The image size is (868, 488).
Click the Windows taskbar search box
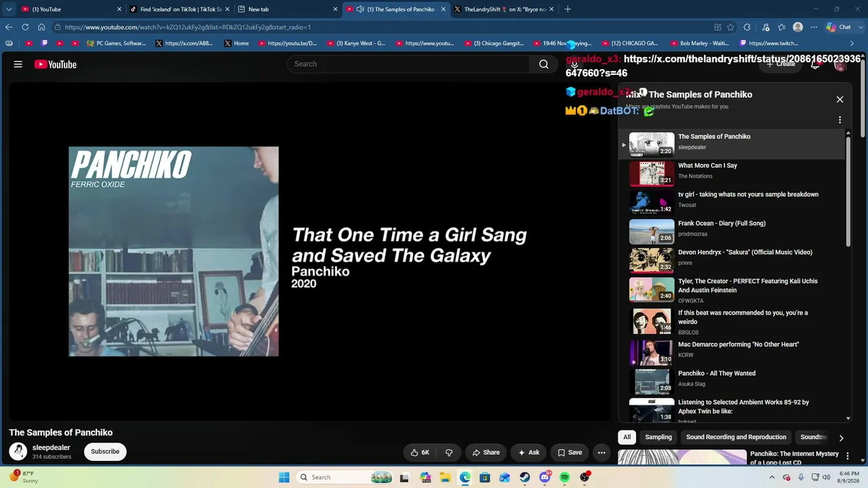click(346, 477)
